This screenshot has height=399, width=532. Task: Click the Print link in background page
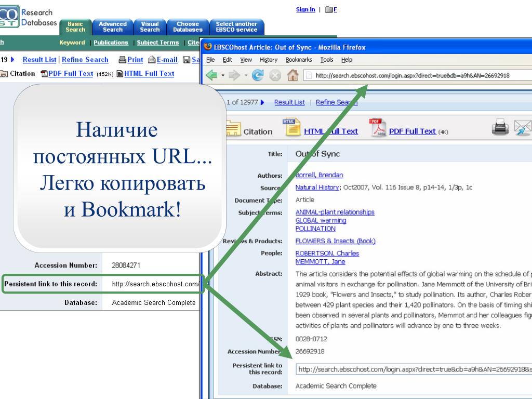135,60
